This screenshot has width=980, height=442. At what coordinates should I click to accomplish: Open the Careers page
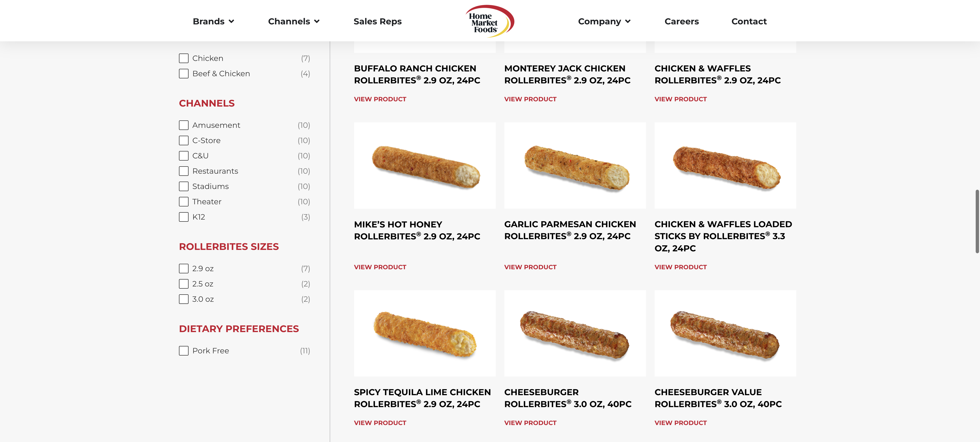click(x=681, y=22)
